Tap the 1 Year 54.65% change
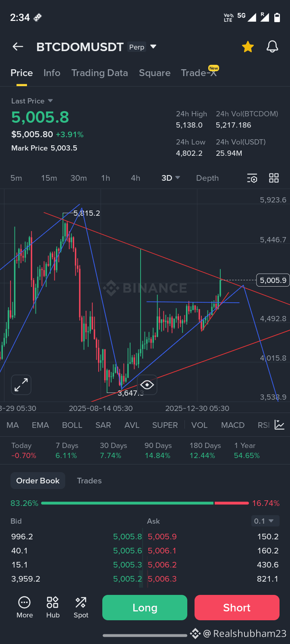Viewport: 290px width, 644px height. (247, 450)
